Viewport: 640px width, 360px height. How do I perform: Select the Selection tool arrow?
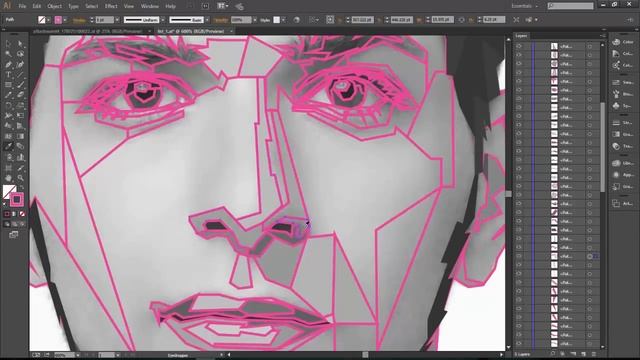tap(8, 44)
